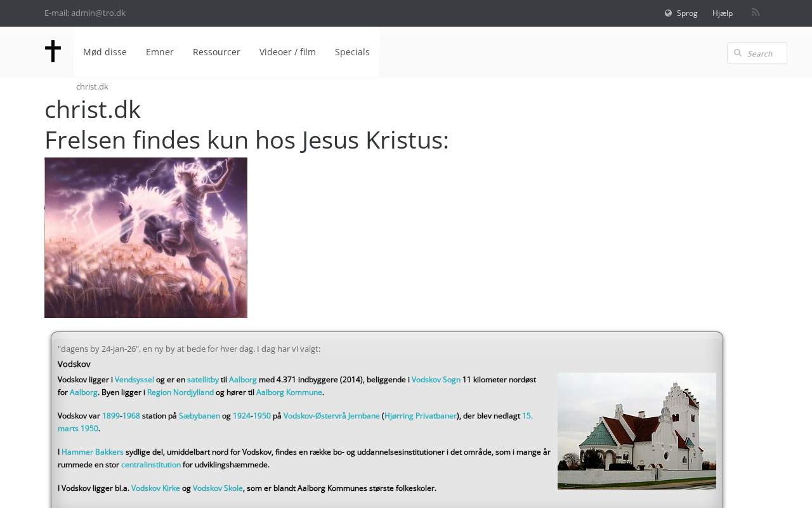Click the year 1968 link
The height and width of the screenshot is (508, 812).
point(131,416)
